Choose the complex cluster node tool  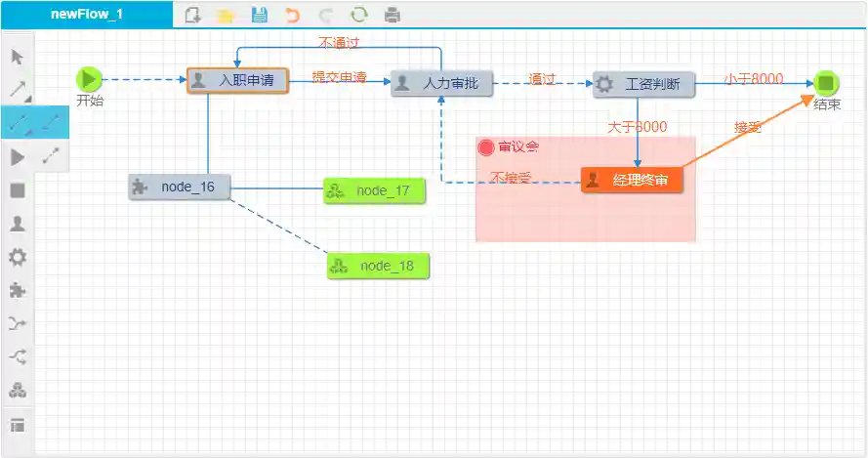pyautogui.click(x=18, y=391)
